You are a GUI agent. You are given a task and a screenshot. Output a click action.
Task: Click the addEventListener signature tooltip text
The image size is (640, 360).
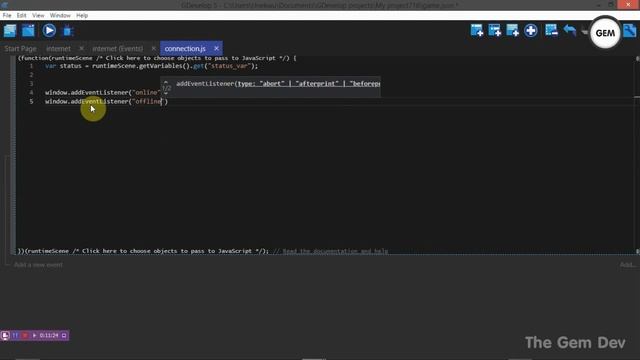pos(278,84)
